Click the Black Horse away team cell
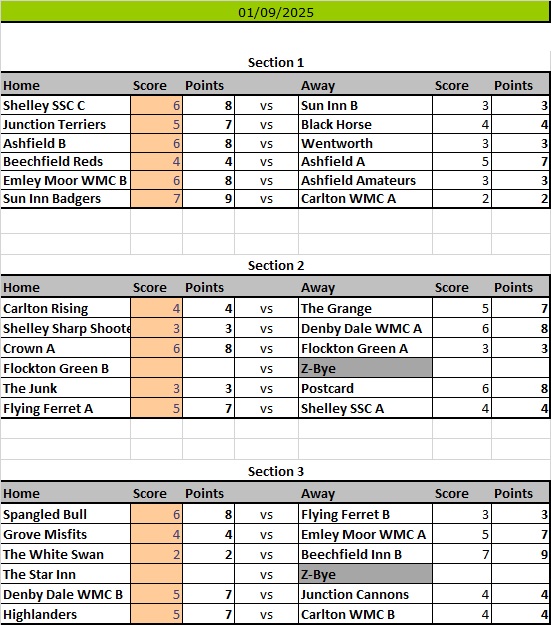Viewport: 551px width, 625px height. click(x=365, y=124)
